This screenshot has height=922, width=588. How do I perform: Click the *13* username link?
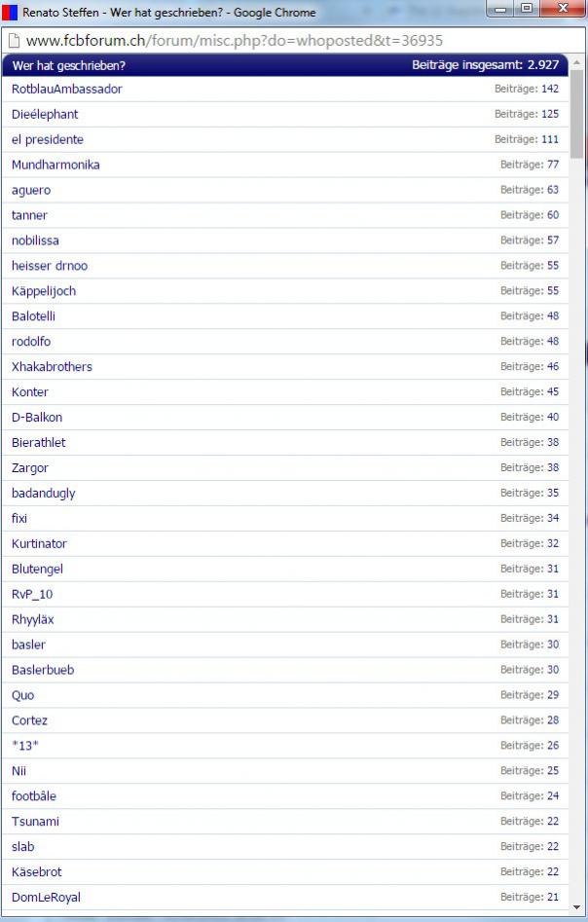[x=25, y=746]
